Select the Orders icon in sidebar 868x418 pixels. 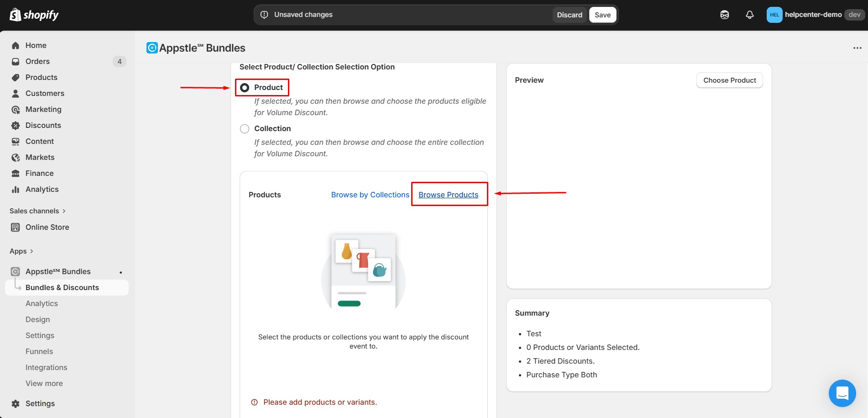(x=15, y=61)
